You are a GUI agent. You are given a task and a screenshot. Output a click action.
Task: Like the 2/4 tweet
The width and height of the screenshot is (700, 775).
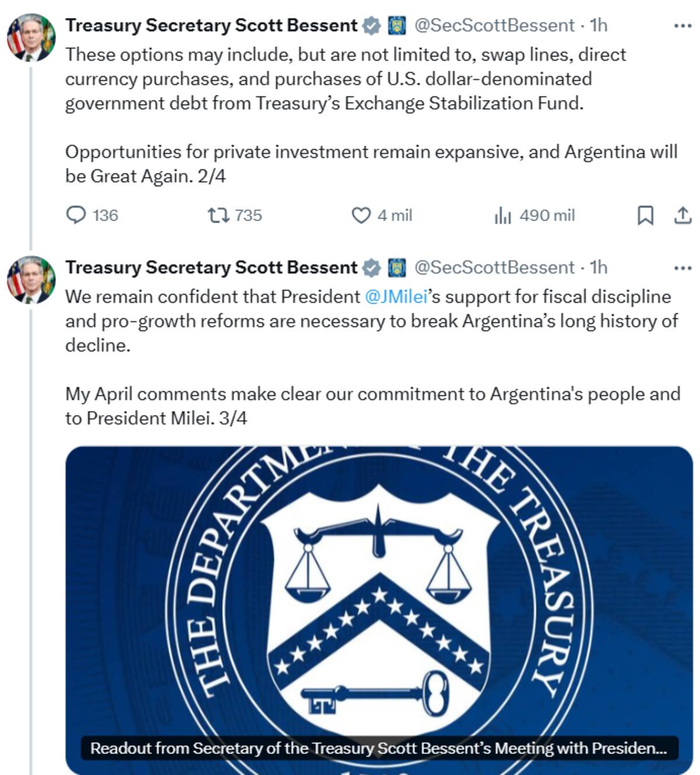[x=361, y=215]
